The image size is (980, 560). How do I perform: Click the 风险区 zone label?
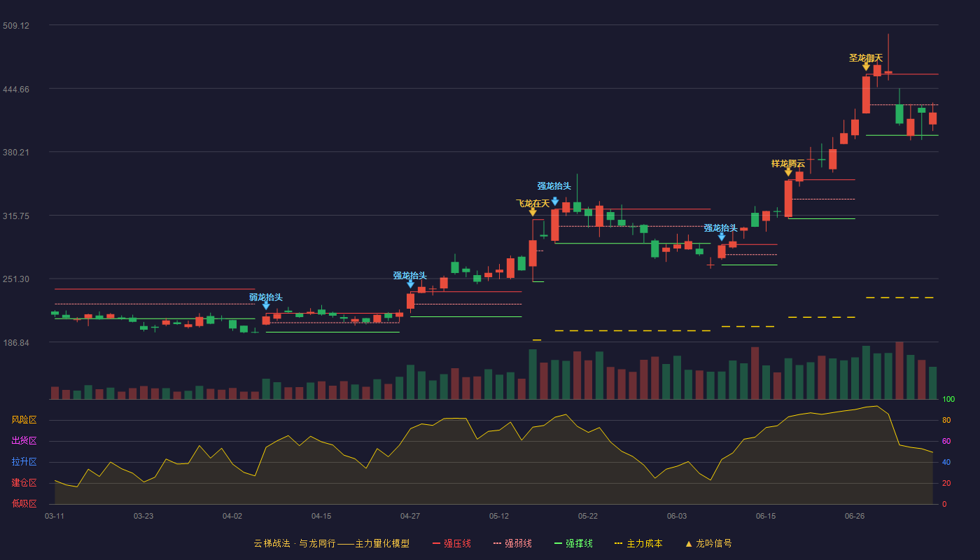click(x=24, y=420)
